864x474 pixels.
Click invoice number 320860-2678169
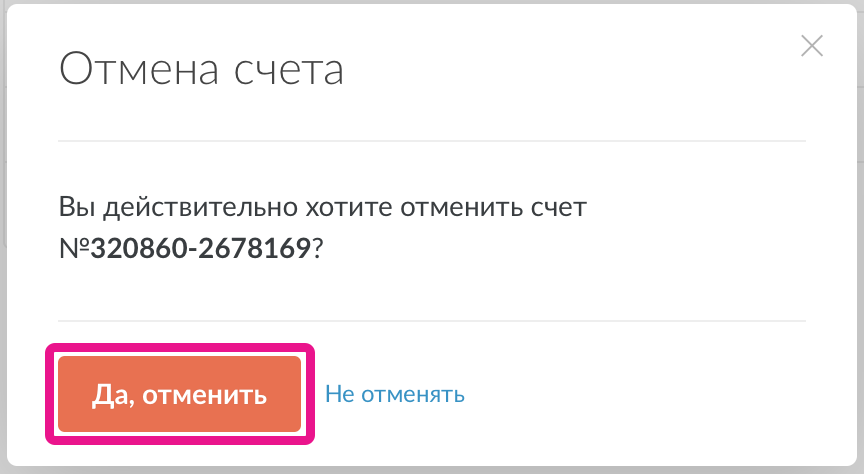200,248
